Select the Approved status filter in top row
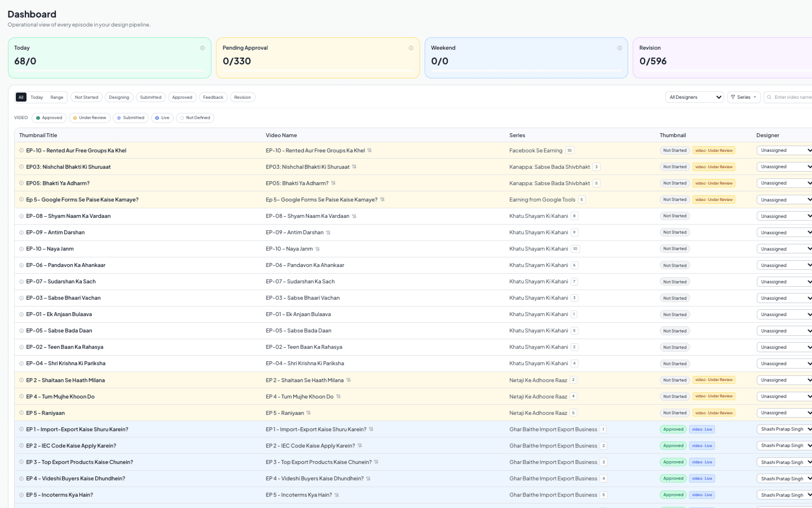The image size is (812, 508). click(182, 97)
